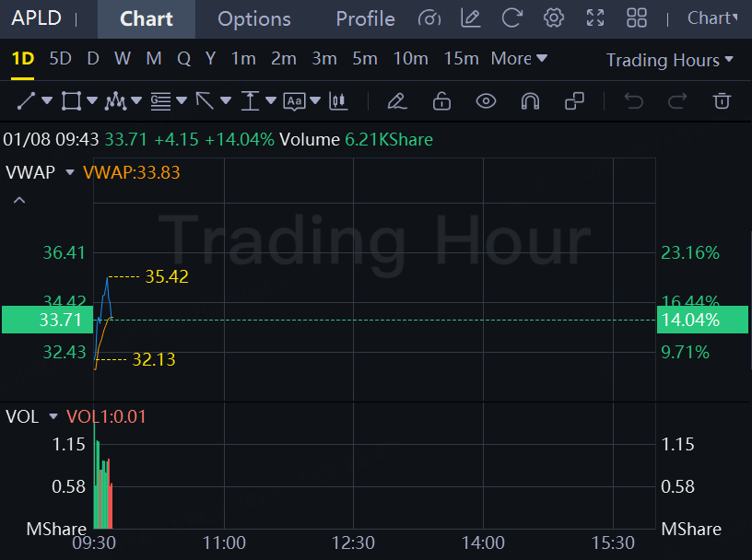Click the clone drawing squares icon
Screen dimensions: 752x560
574,101
